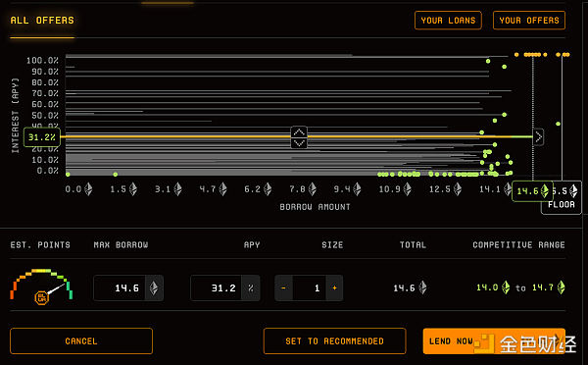Image resolution: width=588 pixels, height=365 pixels.
Task: Click the Max Borrow 14.6 input field
Action: pyautogui.click(x=120, y=288)
